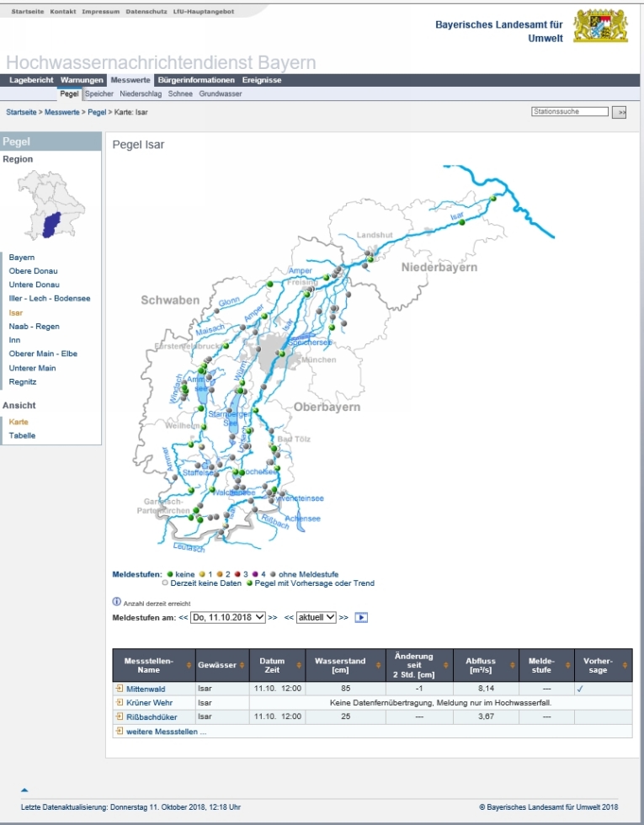Open the Warnungen menu
The height and width of the screenshot is (825, 644).
82,80
